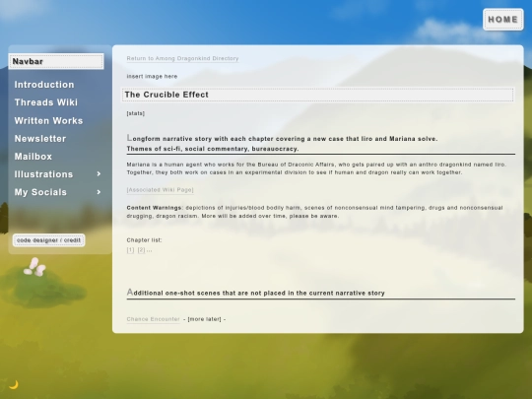Toggle dark mode with the moon icon
This screenshot has height=399, width=532.
[x=14, y=384]
